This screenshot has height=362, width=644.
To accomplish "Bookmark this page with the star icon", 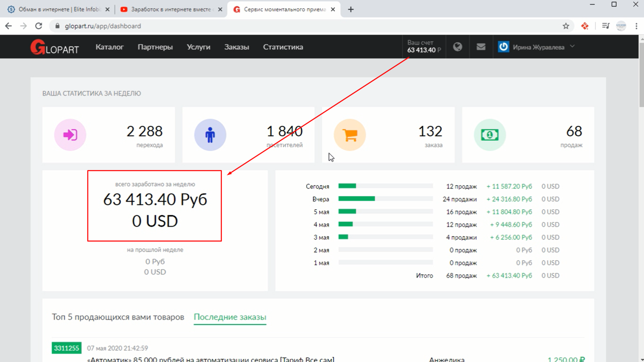I will click(566, 26).
